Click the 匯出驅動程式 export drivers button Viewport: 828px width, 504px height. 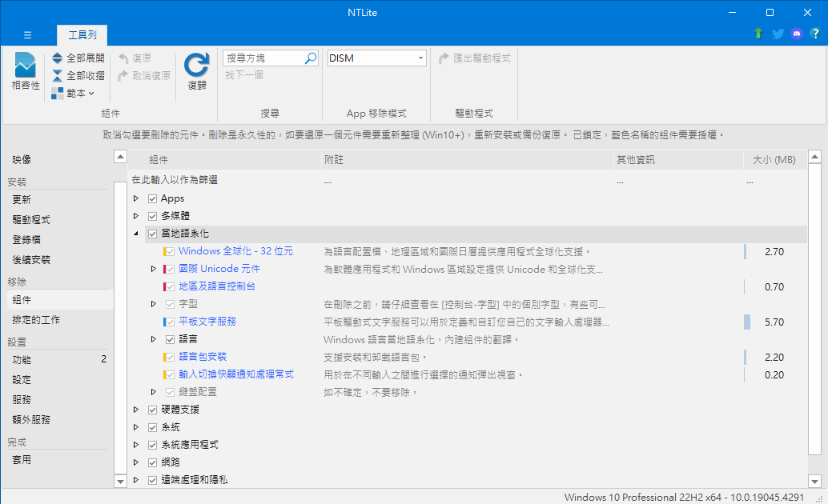click(474, 58)
